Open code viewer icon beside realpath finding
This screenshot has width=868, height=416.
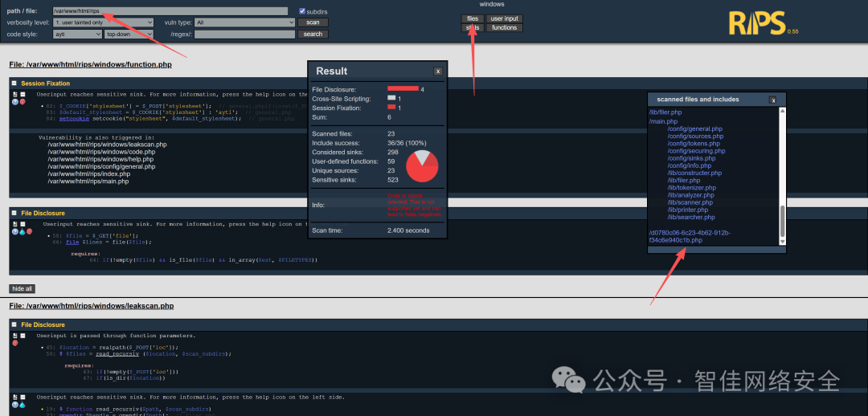[x=15, y=336]
